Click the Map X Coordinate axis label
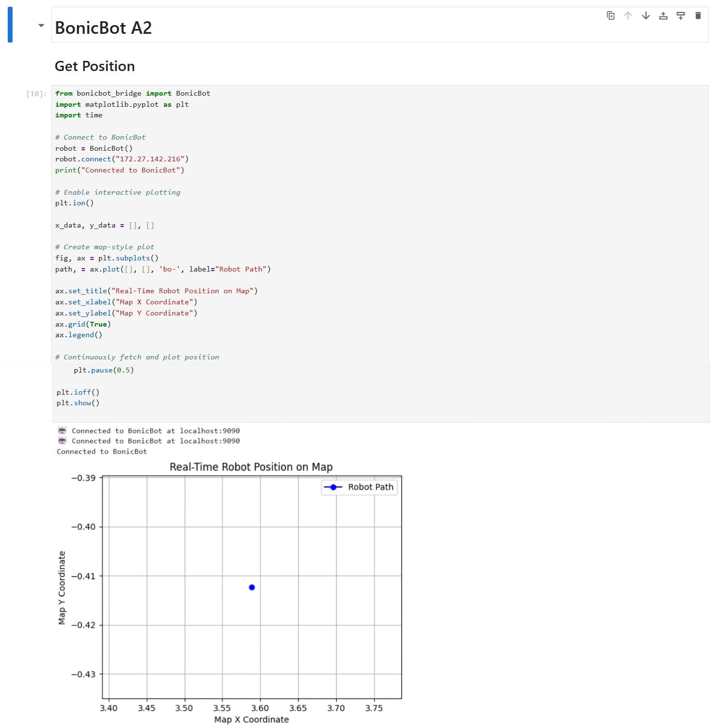The image size is (717, 728). click(251, 719)
